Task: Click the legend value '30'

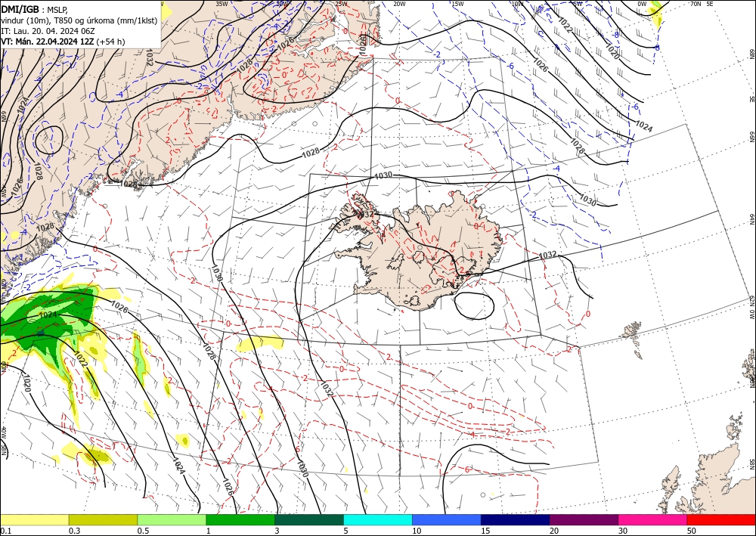Action: click(623, 531)
